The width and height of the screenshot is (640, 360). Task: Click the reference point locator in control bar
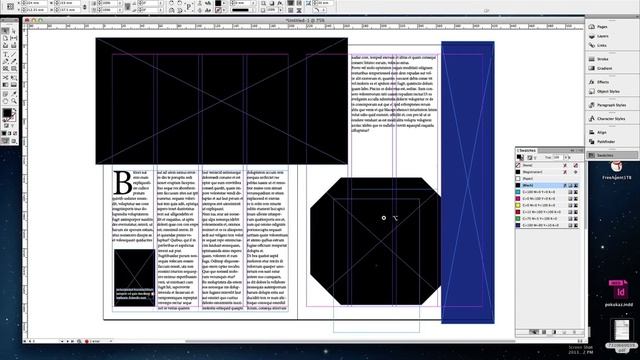point(10,6)
